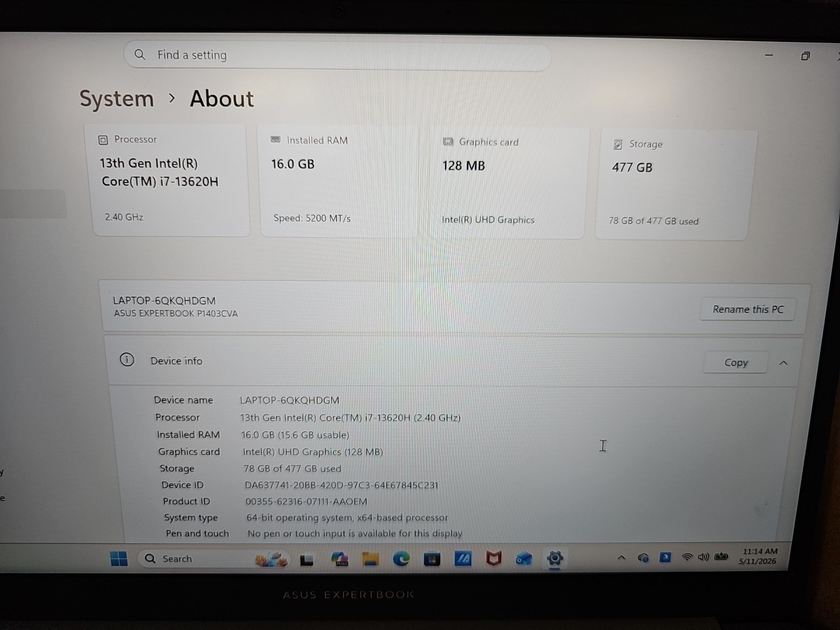Open Microsoft Store from taskbar
The height and width of the screenshot is (630, 840).
pos(432,559)
